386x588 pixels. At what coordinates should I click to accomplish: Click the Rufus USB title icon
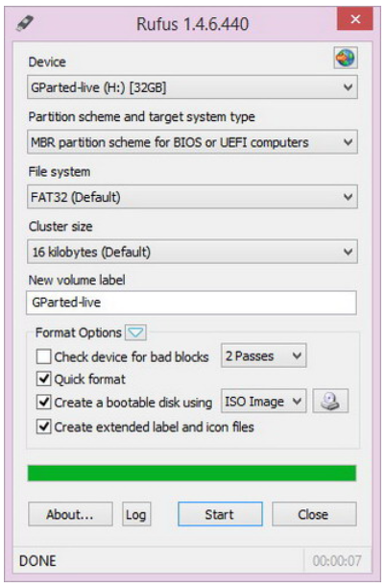tap(25, 23)
